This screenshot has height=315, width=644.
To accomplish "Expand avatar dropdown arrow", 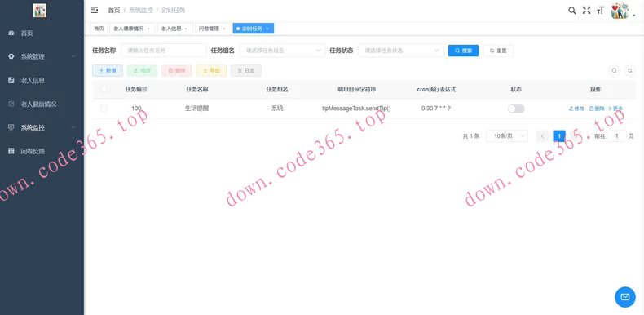I will pyautogui.click(x=633, y=16).
